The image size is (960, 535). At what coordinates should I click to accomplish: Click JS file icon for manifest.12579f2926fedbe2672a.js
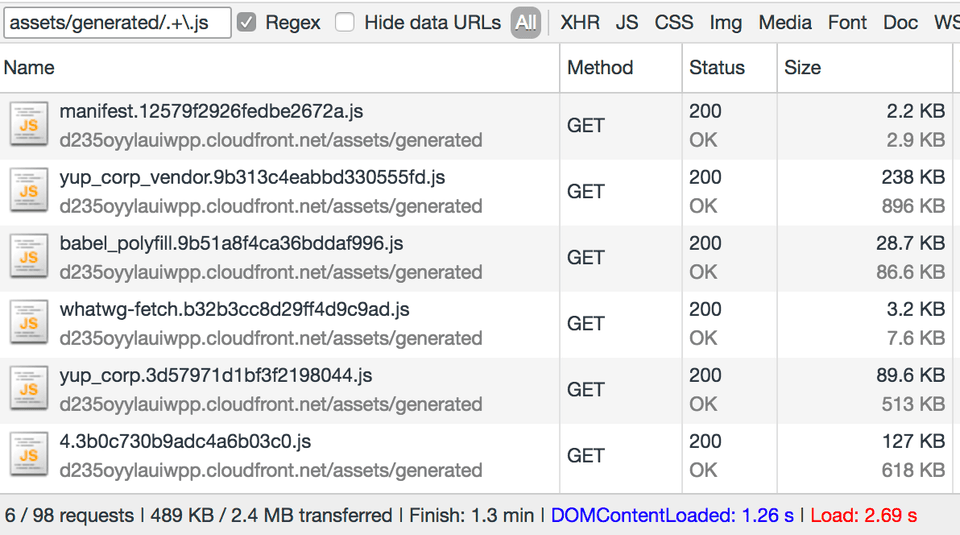[29, 124]
